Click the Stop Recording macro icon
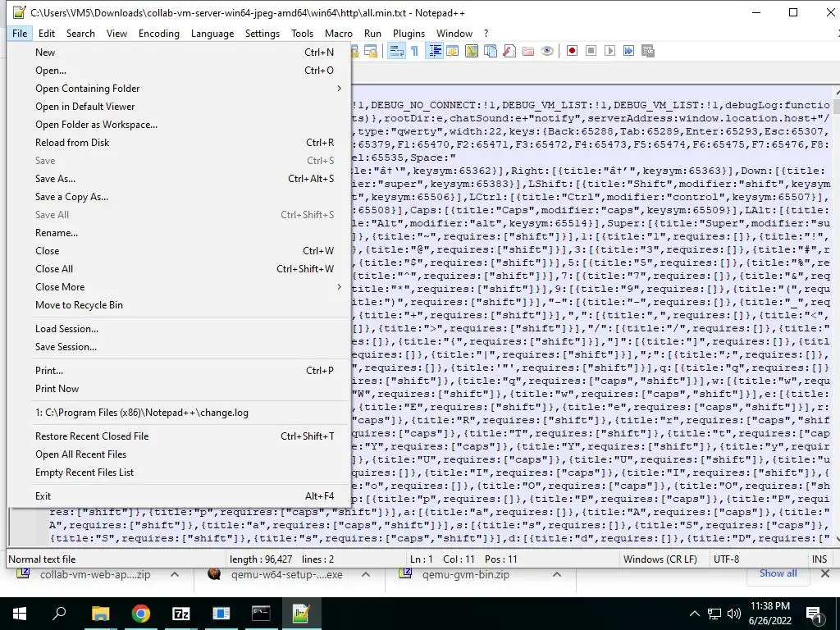 (x=591, y=51)
